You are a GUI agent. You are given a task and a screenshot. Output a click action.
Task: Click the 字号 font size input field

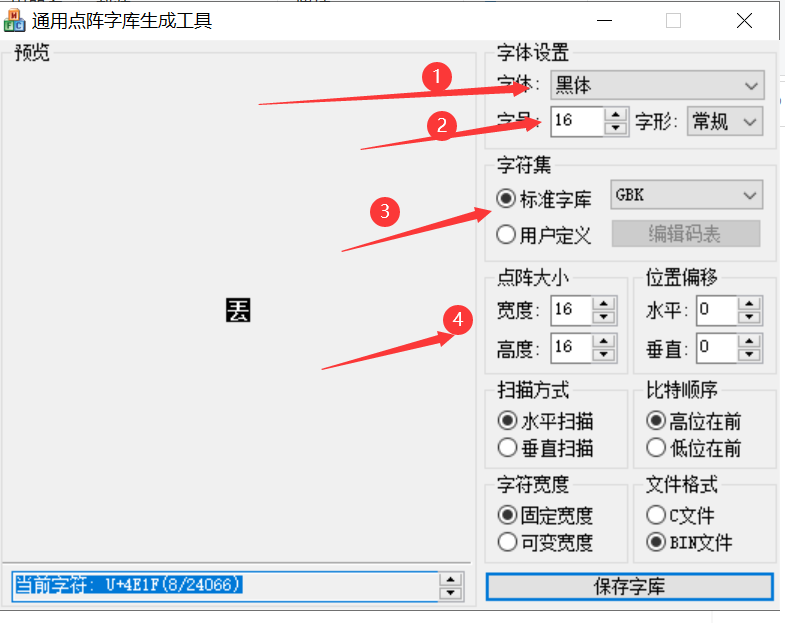577,121
